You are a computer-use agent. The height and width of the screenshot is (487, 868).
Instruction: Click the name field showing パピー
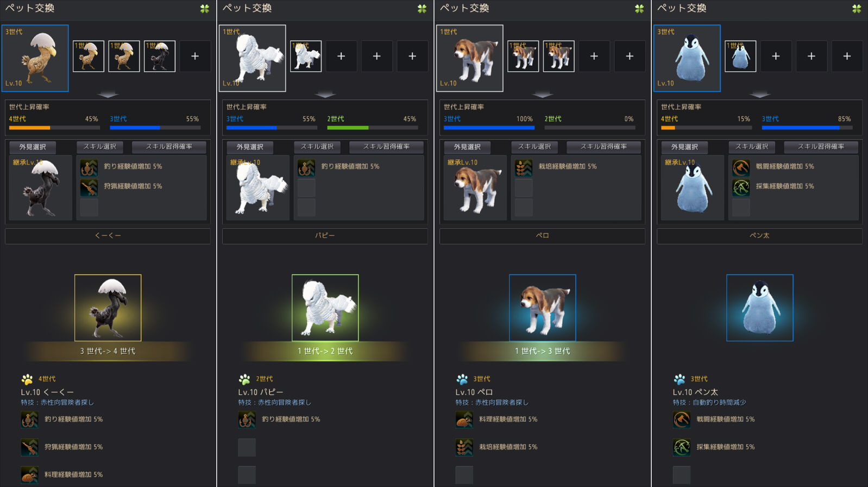click(x=325, y=236)
